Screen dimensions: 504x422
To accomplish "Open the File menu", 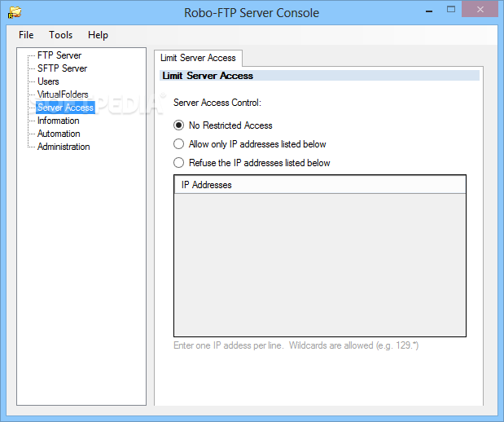I will (x=26, y=35).
